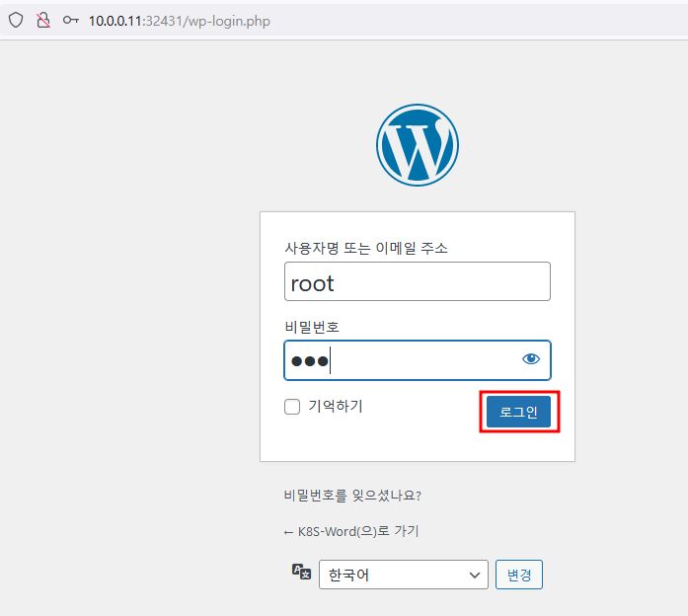688x616 pixels.
Task: Click inside the 비밀번호 password field
Action: pyautogui.click(x=418, y=360)
